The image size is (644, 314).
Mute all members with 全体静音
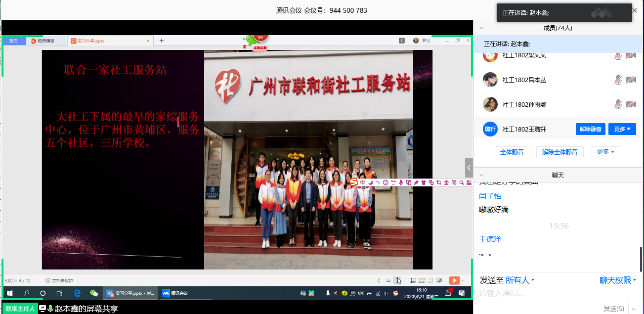(512, 152)
